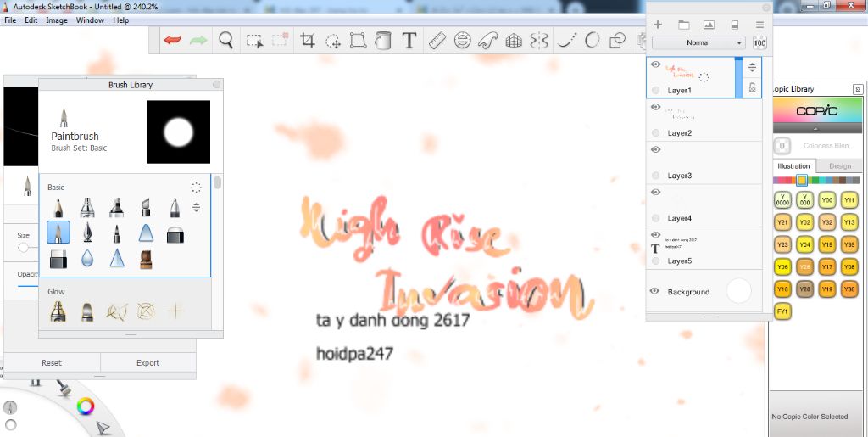Select the Pencil brush in Basic set
The image size is (868, 437).
click(58, 207)
